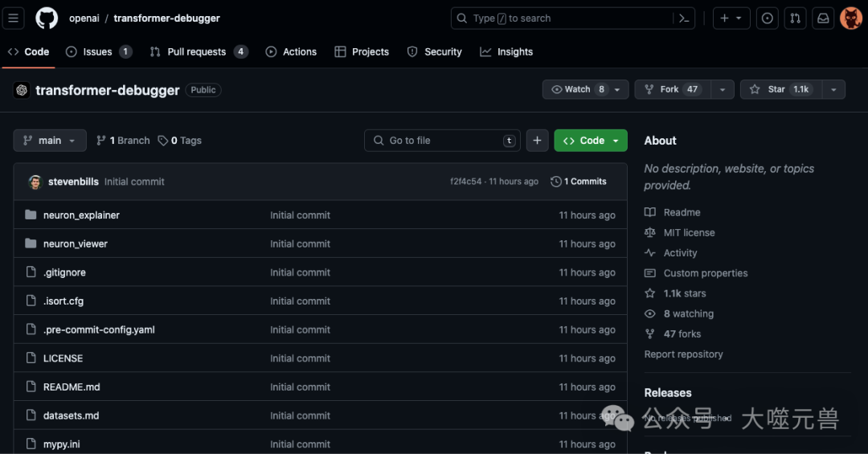868x454 pixels.
Task: Open the green Code clone dropdown
Action: click(x=591, y=141)
